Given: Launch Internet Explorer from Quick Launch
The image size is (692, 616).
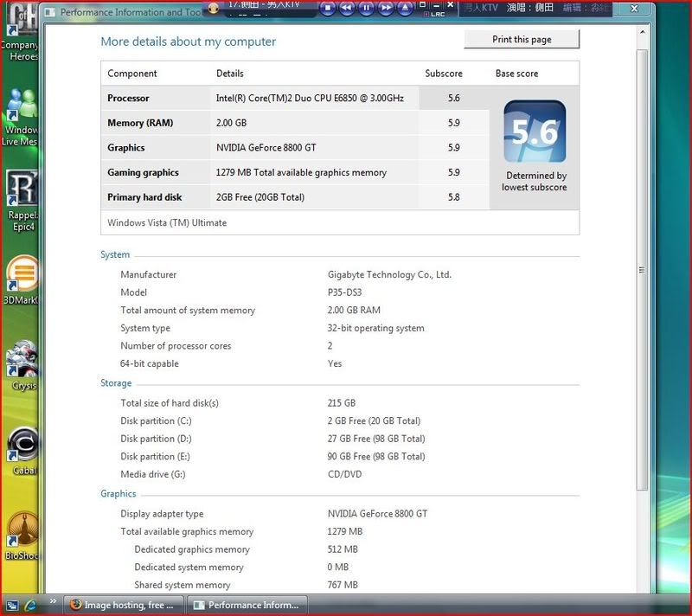Looking at the screenshot, I should (30, 605).
